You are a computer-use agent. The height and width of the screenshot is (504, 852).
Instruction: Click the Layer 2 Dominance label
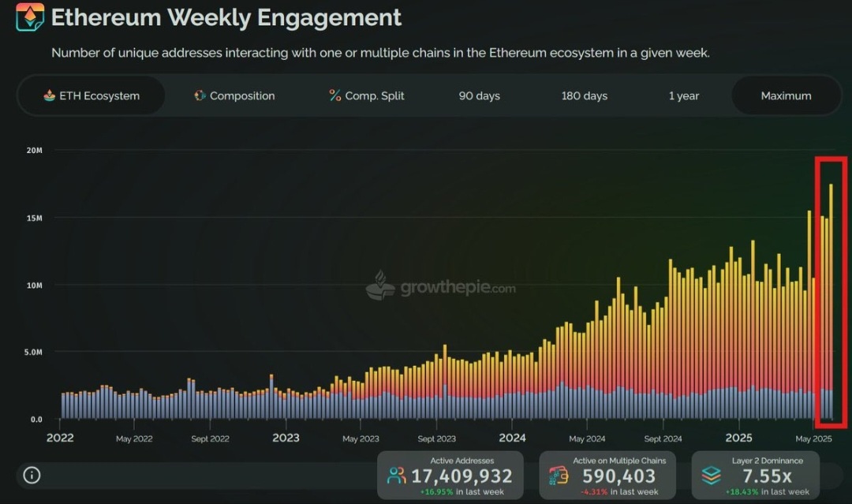(768, 461)
